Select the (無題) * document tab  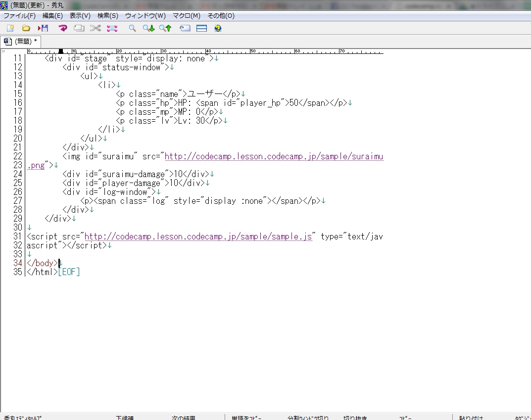point(20,42)
